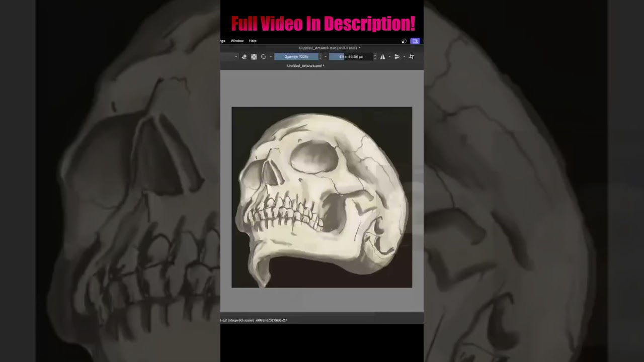
Task: Click the wrap-around mode icon
Action: click(x=411, y=57)
